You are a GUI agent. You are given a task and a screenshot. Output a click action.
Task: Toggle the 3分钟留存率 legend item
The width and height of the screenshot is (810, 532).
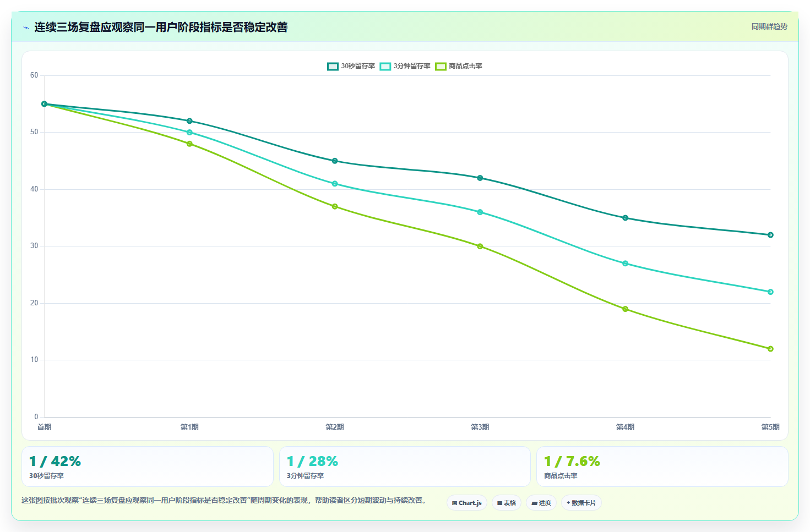405,66
